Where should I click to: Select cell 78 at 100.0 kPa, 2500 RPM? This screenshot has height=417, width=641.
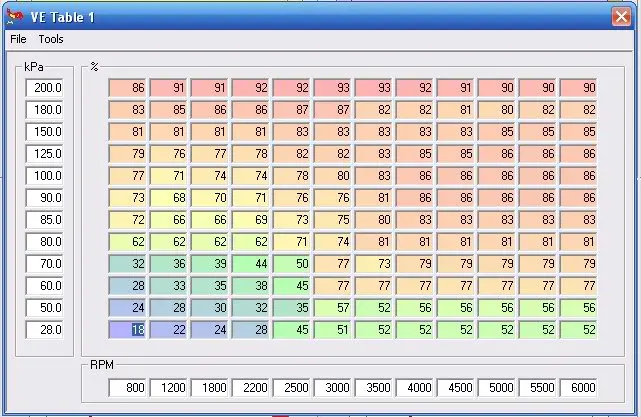click(x=291, y=176)
